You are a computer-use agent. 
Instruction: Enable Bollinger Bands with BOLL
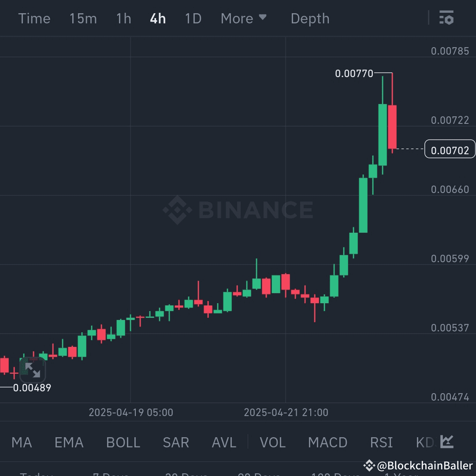123,442
